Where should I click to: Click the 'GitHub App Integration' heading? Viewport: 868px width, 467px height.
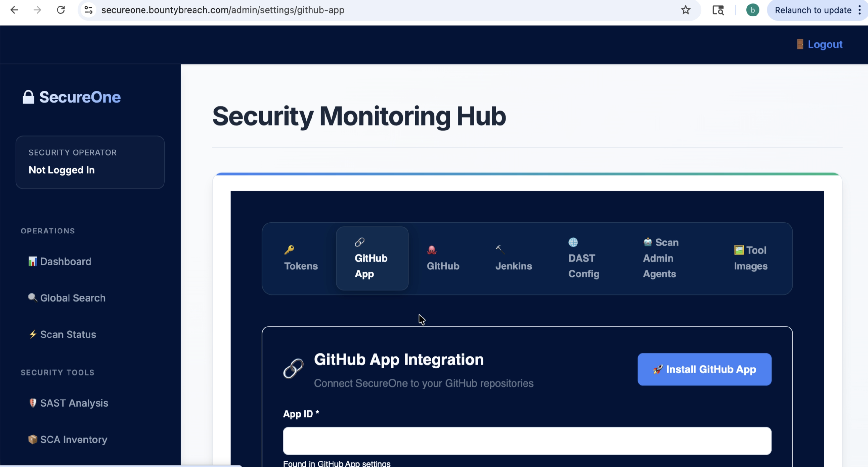coord(399,359)
